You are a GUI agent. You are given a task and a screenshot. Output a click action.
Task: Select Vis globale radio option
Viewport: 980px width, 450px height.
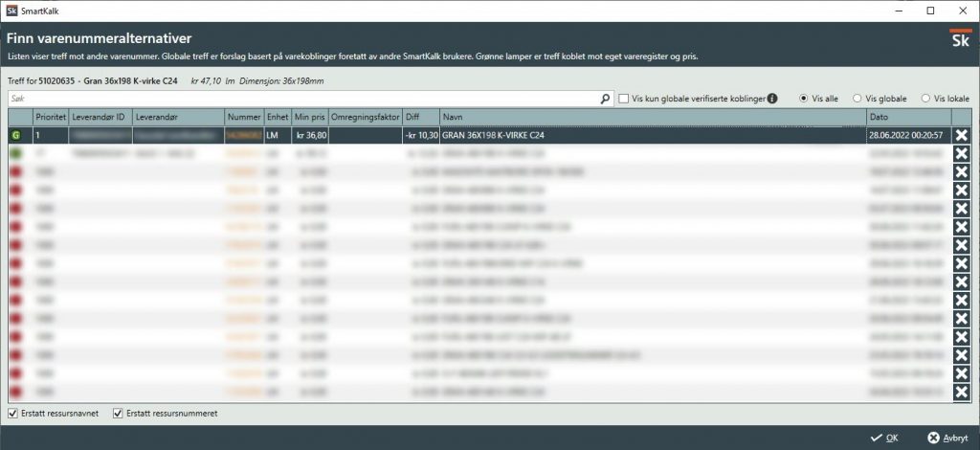(x=857, y=99)
